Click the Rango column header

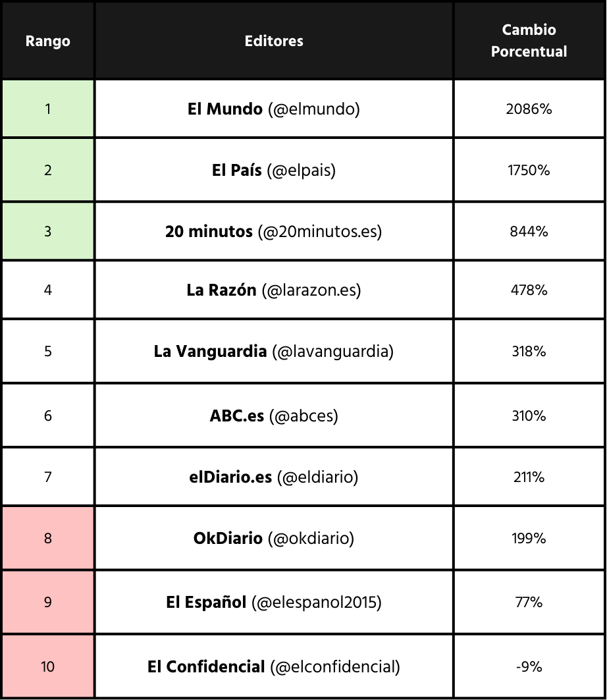[x=47, y=41]
